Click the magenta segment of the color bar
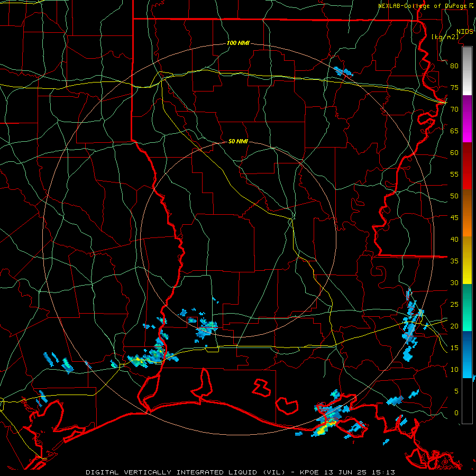This screenshot has height=476, width=476. [467, 119]
